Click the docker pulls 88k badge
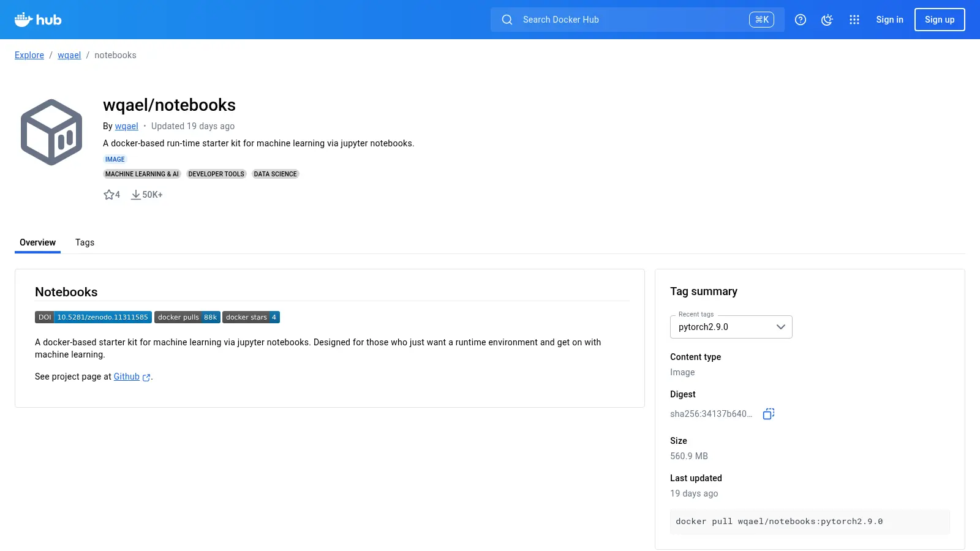This screenshot has height=551, width=980. (x=187, y=317)
